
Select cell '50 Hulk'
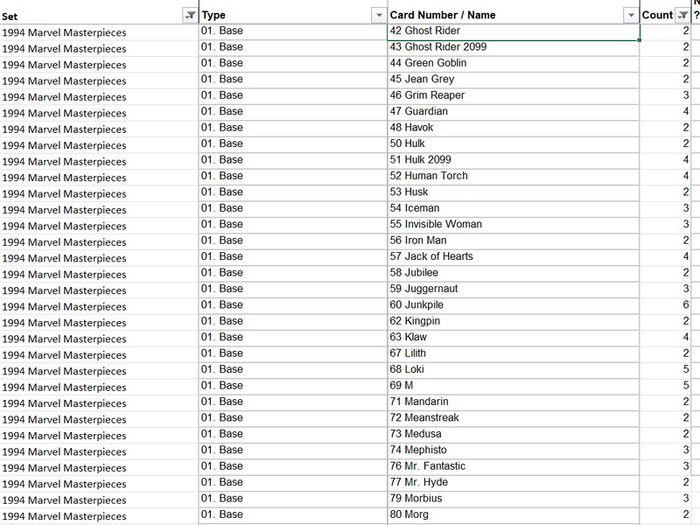[x=513, y=144]
